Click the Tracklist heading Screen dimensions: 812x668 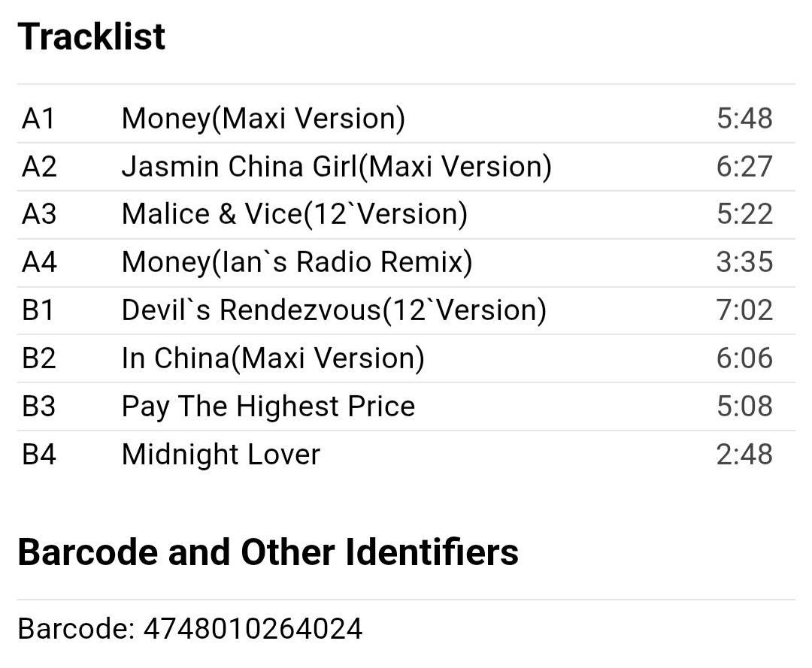click(x=91, y=37)
